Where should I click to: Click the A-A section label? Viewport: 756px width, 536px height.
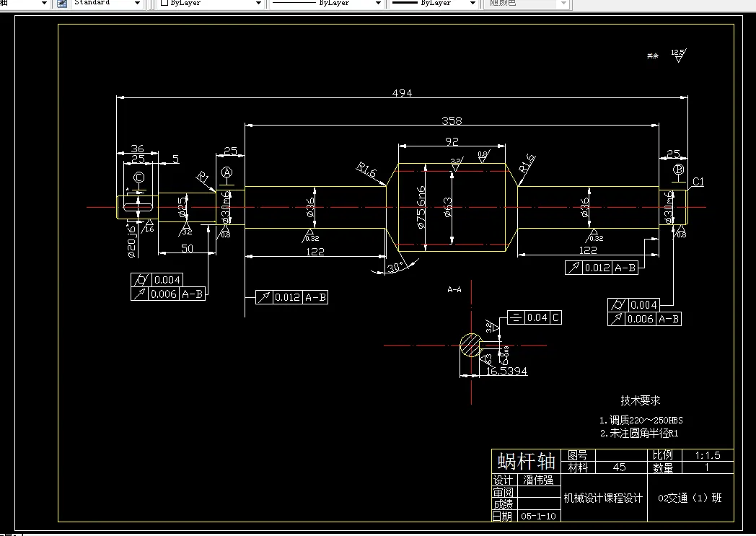click(x=454, y=290)
